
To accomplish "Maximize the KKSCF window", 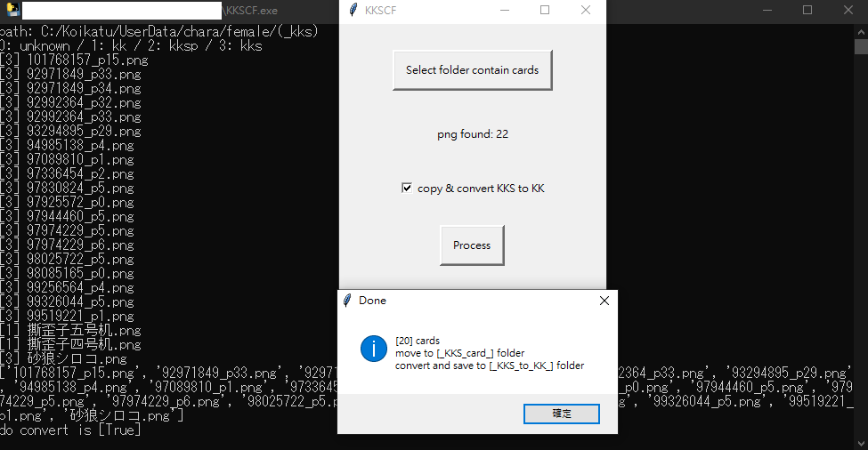I will point(545,10).
